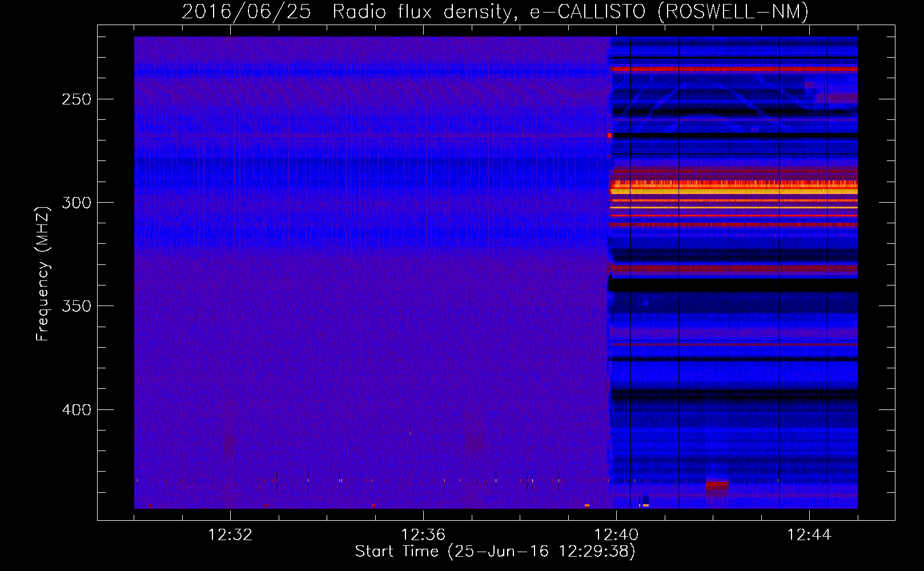Click the 'Start Time (25-Jun-16 12:29:38)' axis label

pyautogui.click(x=495, y=552)
